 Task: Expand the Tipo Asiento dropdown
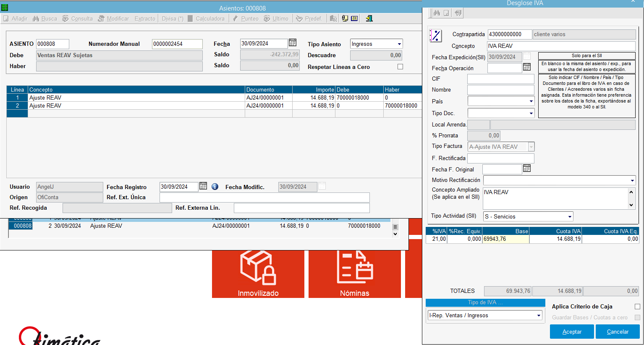[399, 44]
